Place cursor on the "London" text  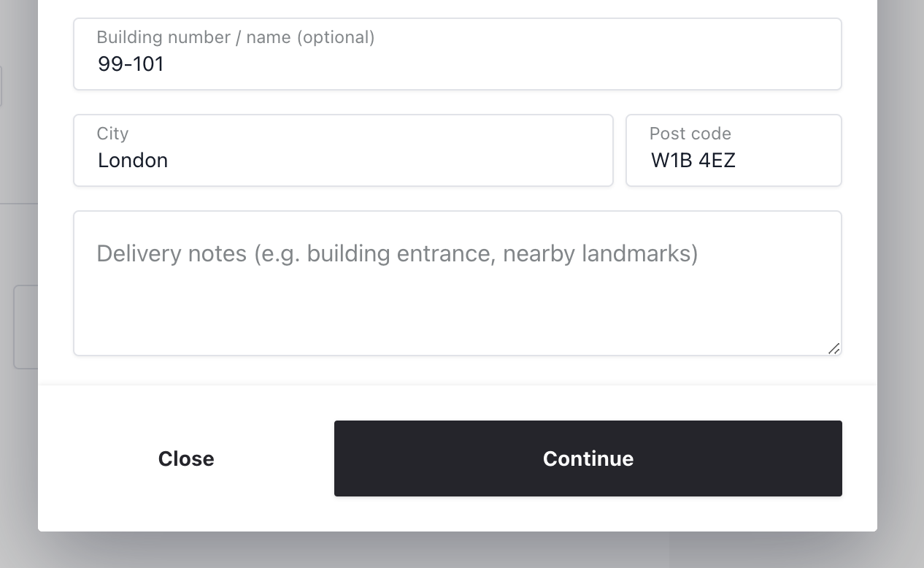pos(133,161)
